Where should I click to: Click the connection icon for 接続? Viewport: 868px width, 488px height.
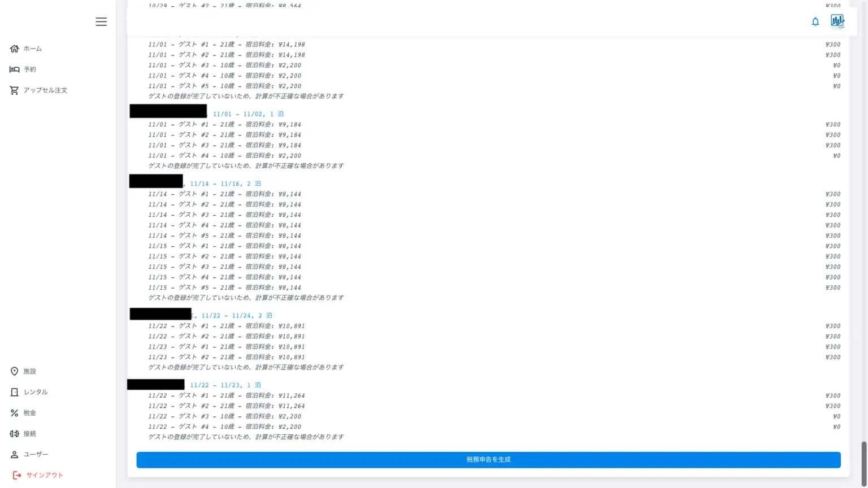[x=15, y=434]
